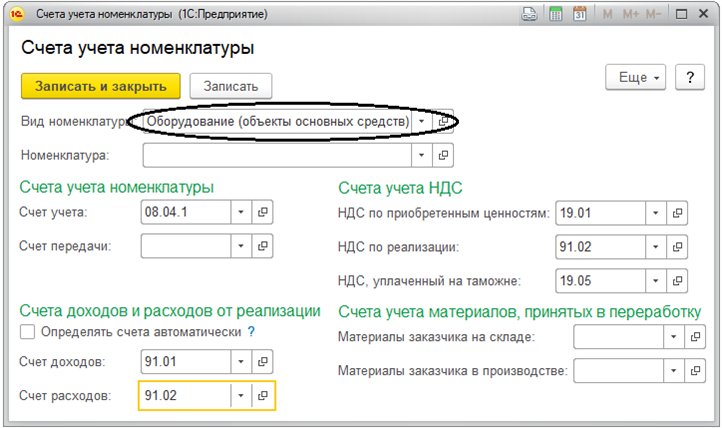Close the Счета учета номенклатуры window
This screenshot has width=722, height=428.
(703, 14)
